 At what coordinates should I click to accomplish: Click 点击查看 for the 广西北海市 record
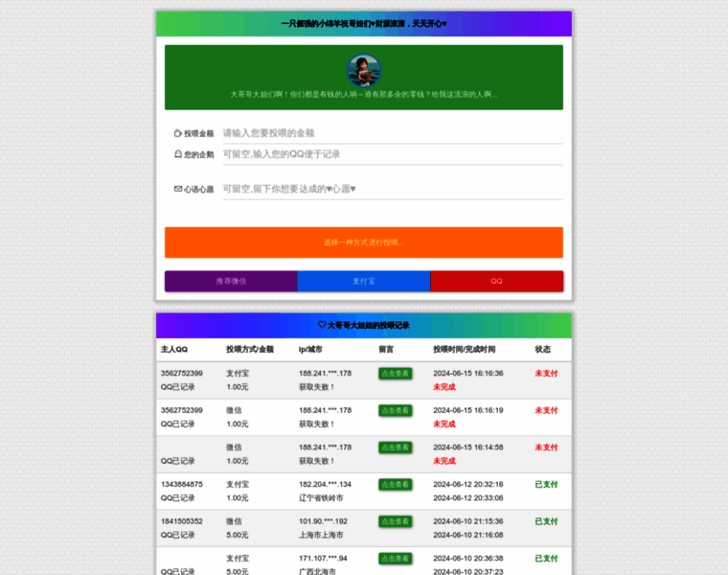tap(395, 559)
